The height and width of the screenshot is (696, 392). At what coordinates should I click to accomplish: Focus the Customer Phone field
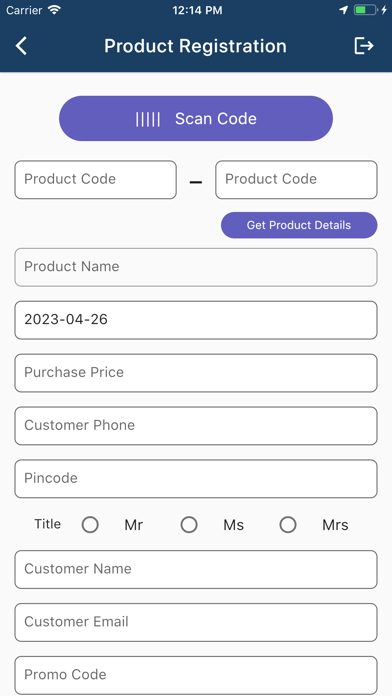point(196,426)
